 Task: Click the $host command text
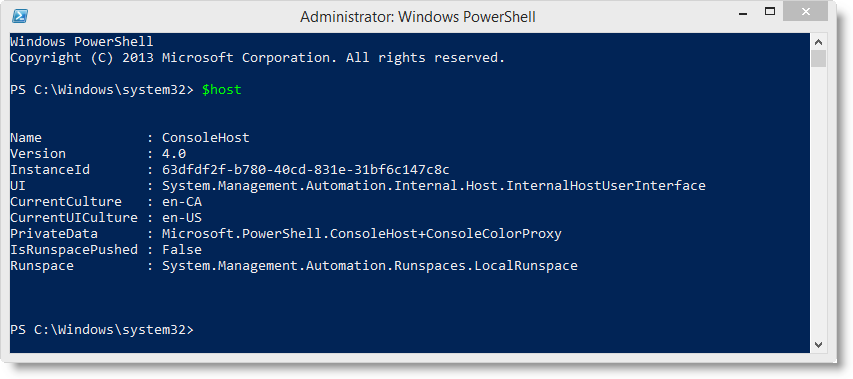click(221, 90)
